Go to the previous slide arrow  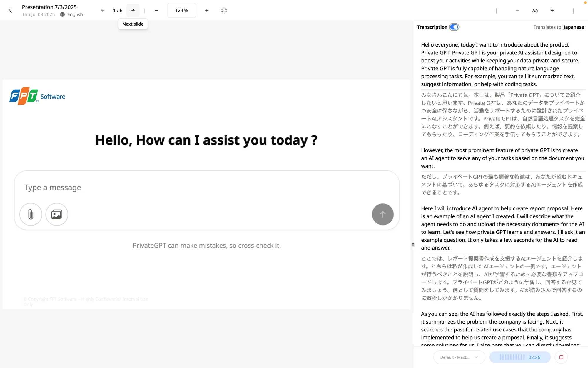click(102, 11)
